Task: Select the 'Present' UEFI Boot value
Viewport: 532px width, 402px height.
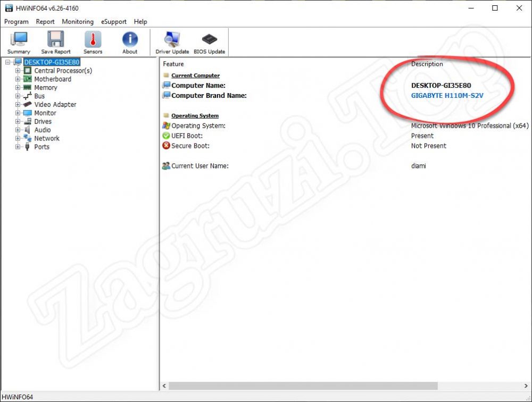Action: [422, 136]
